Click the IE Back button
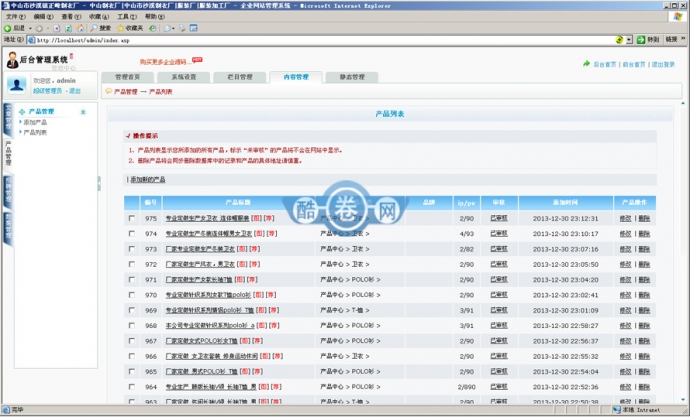This screenshot has height=417, width=690. tap(15, 28)
